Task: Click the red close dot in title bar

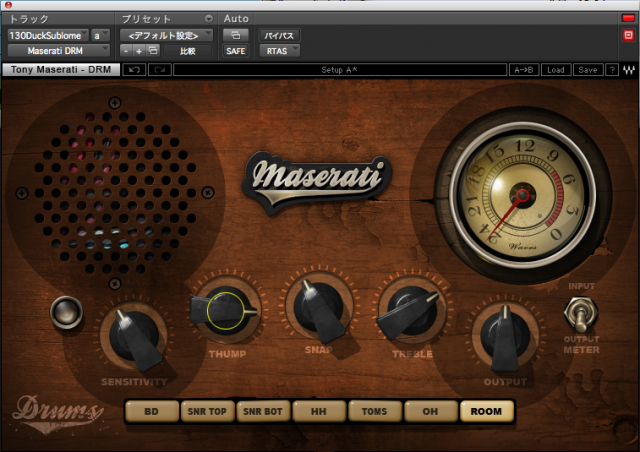Action: pyautogui.click(x=8, y=5)
